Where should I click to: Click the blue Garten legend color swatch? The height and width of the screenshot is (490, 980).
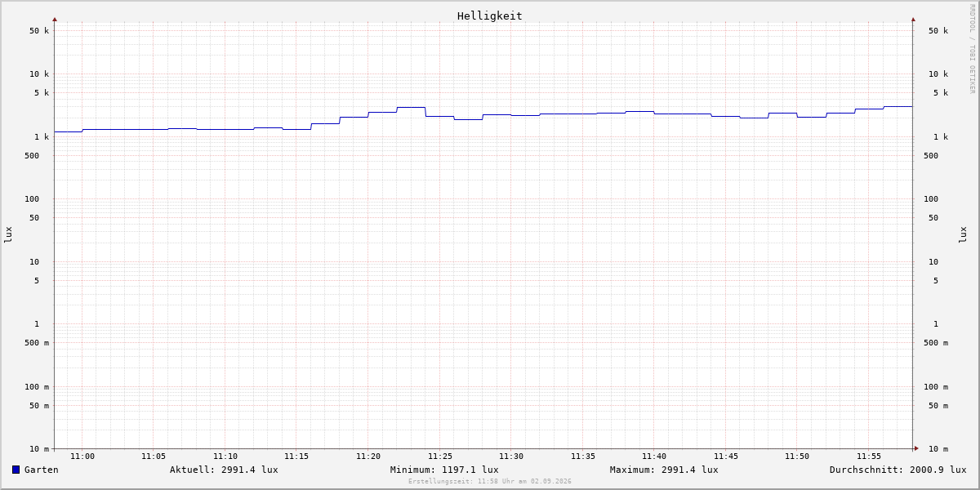[16, 470]
